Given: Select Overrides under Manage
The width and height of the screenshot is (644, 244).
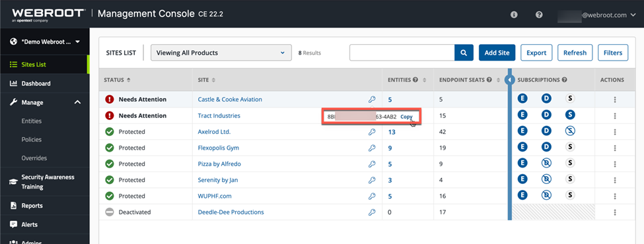Looking at the screenshot, I should coord(34,158).
